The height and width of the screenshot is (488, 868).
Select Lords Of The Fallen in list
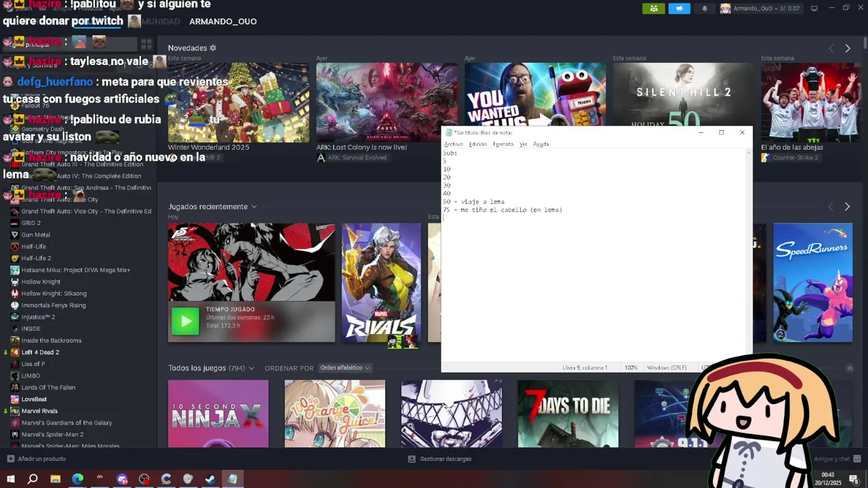pos(49,387)
